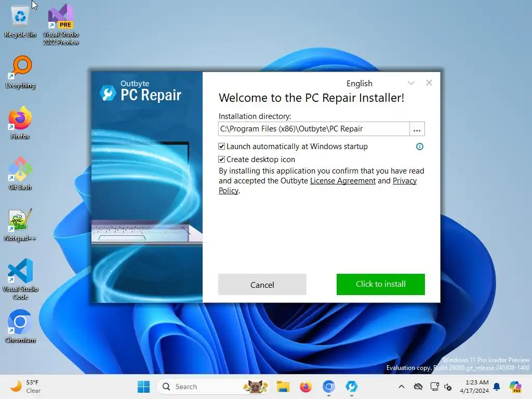Select the Firefox desktop shortcut

(x=20, y=123)
